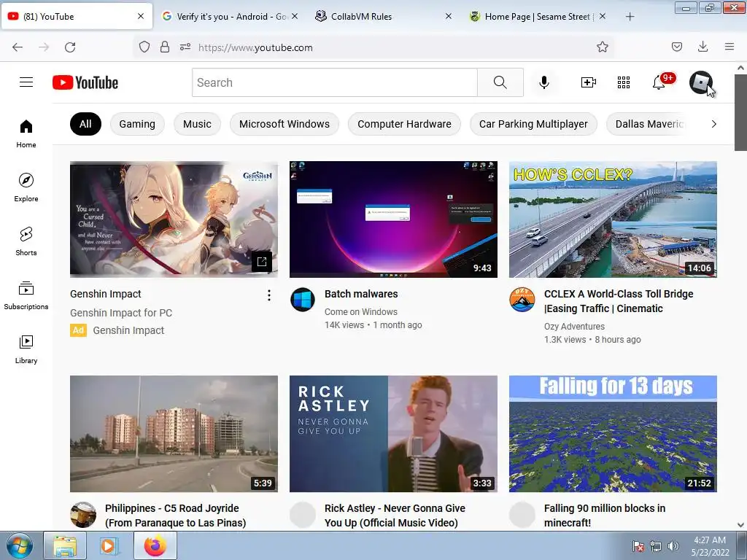
Task: Click the YouTube logo
Action: click(85, 82)
